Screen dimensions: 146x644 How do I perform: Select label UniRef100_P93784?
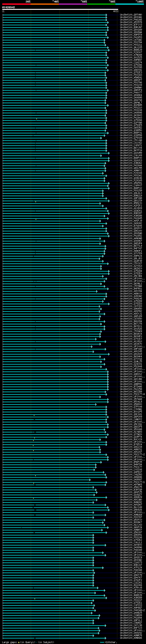click(x=131, y=42)
